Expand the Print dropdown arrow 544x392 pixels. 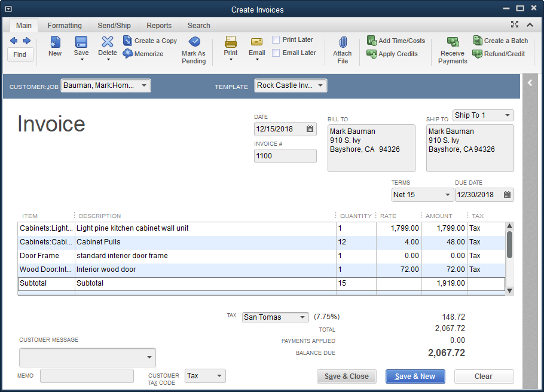(x=231, y=60)
